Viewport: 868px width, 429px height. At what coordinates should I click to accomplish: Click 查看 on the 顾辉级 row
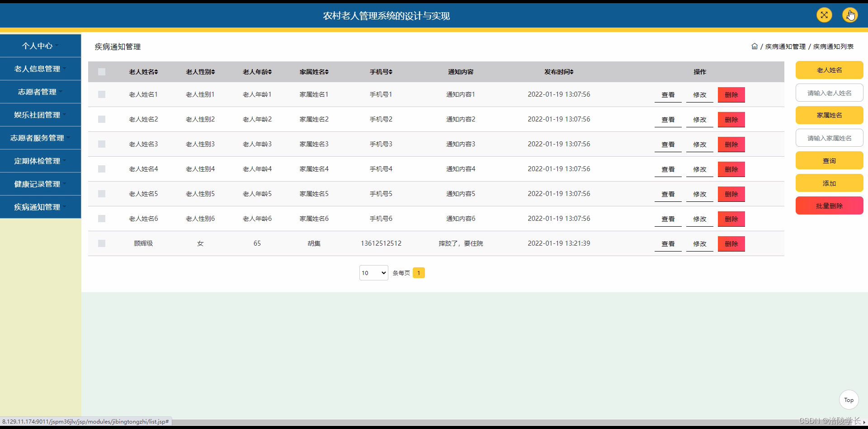[668, 244]
